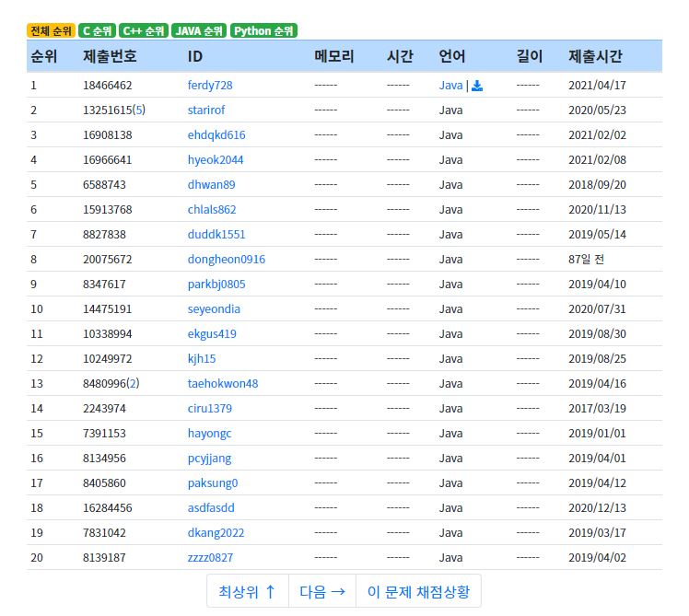The image size is (689, 616).
Task: Open user profile hayongc
Action: (x=209, y=433)
